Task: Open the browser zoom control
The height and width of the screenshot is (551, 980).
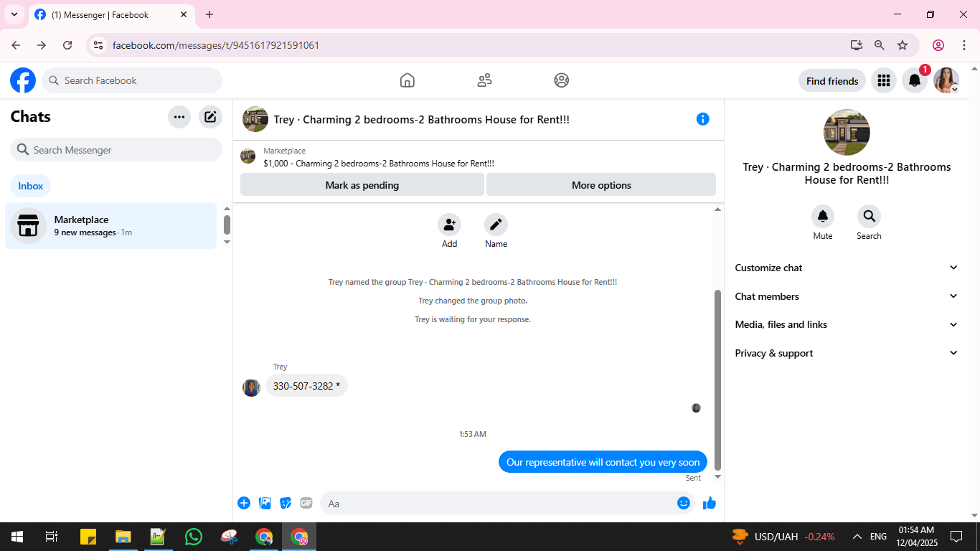Action: (x=880, y=45)
